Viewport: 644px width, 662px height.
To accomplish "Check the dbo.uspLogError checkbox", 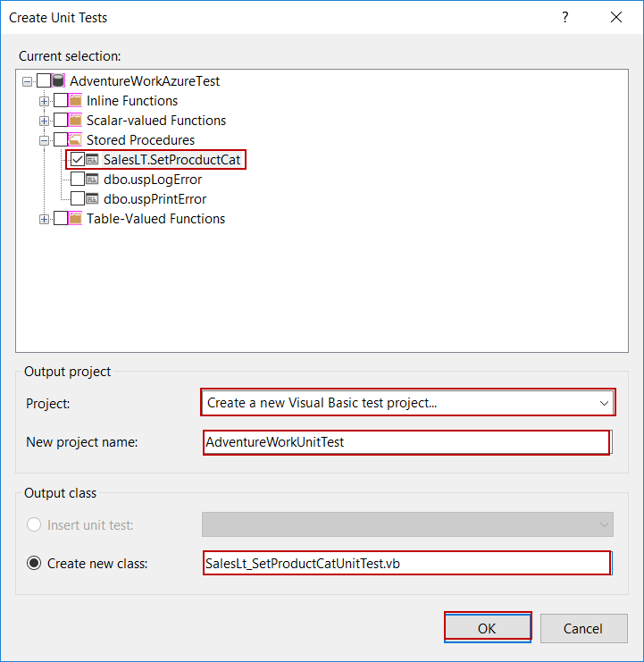I will point(78,180).
